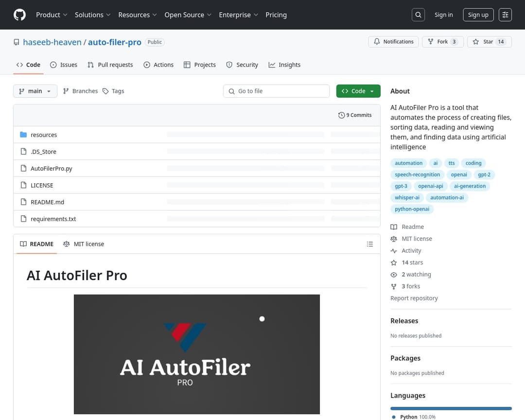Open the appearance settings icon beside Sign up
This screenshot has width=525, height=420.
point(505,15)
